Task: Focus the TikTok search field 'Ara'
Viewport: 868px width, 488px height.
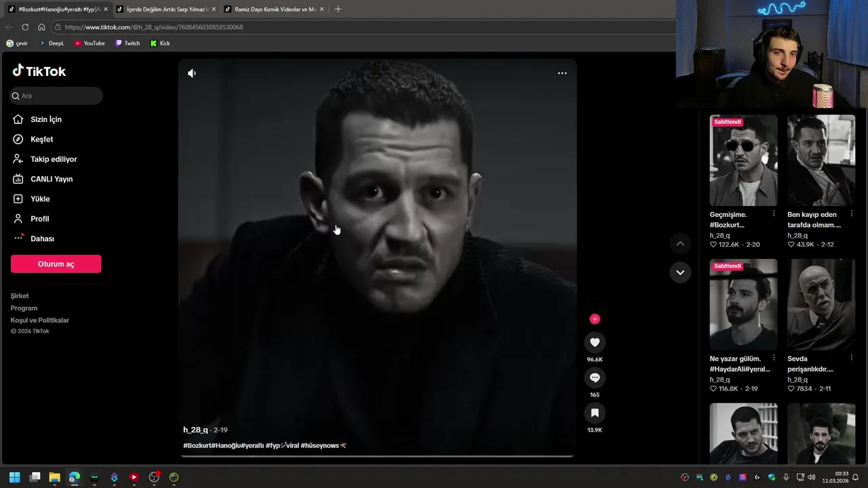Action: click(x=56, y=96)
